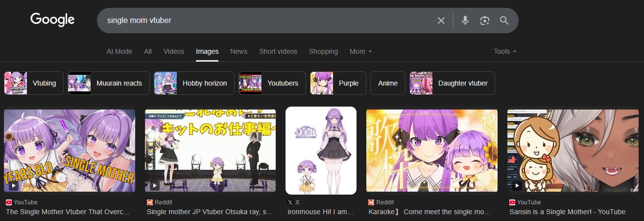This screenshot has width=644, height=221.
Task: Select the Anime filter chip
Action: [x=388, y=83]
